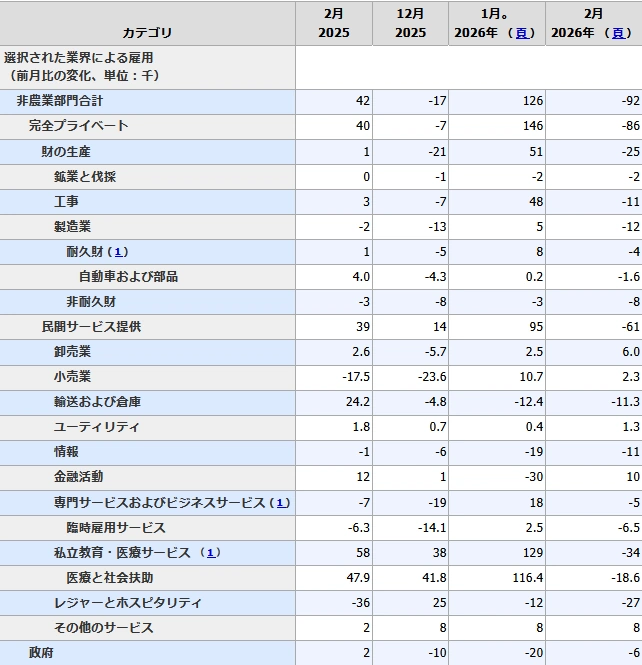Select the カテゴリ column header
The image size is (642, 665).
[147, 33]
